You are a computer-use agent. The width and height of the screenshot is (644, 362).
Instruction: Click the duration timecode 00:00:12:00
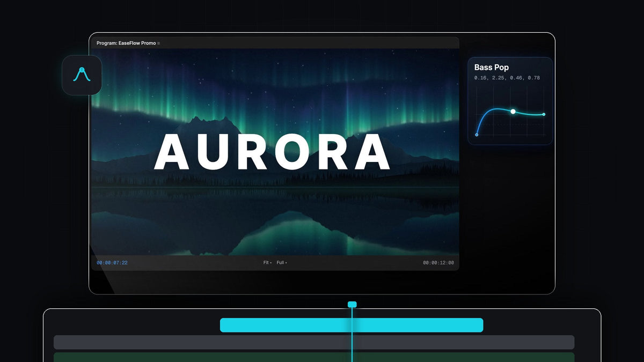point(438,263)
